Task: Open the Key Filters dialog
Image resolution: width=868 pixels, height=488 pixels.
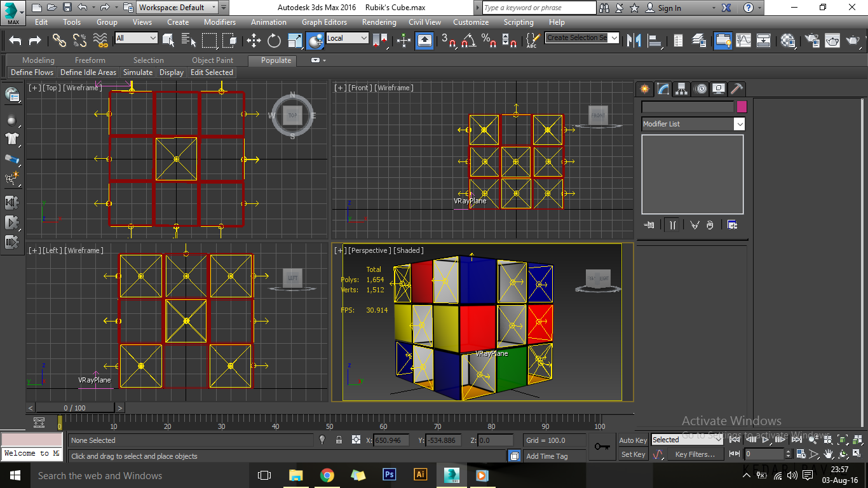Action: [x=695, y=454]
